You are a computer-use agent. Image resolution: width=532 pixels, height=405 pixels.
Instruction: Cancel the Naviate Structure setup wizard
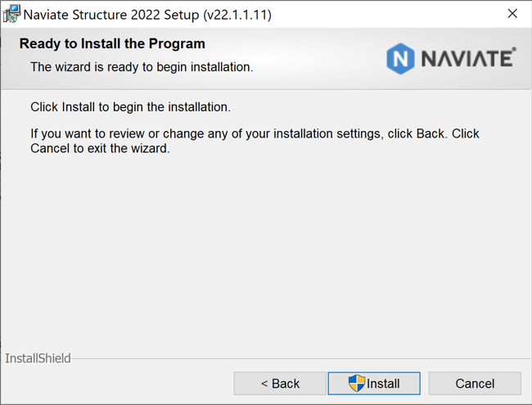(x=475, y=383)
